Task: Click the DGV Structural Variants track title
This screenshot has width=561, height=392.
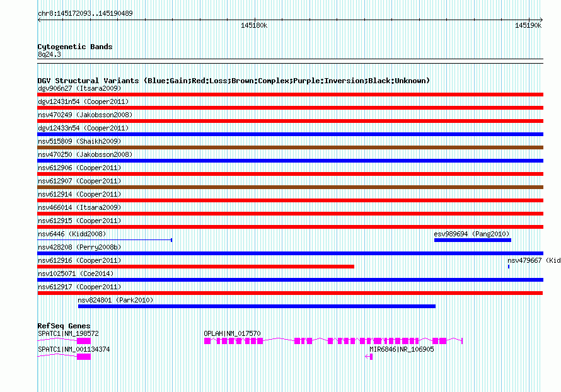Action: click(x=233, y=81)
